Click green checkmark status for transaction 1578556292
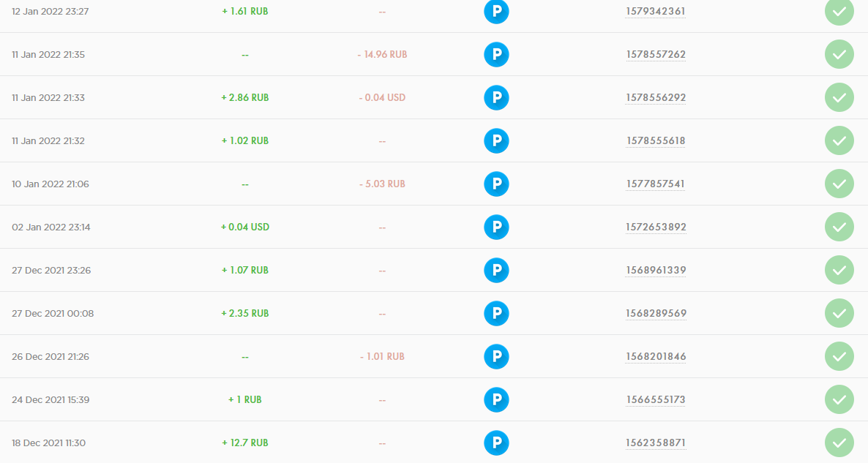The image size is (868, 463). 839,97
